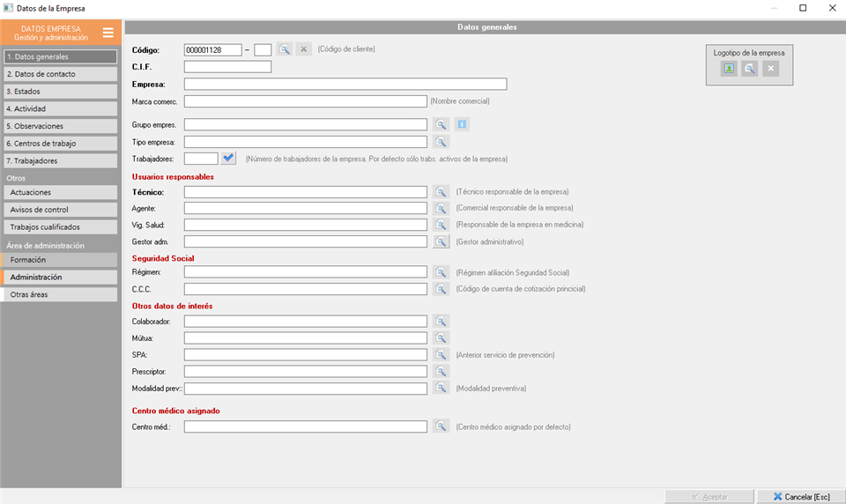The width and height of the screenshot is (846, 504).
Task: Click into the C.I.F. input field
Action: (x=227, y=67)
